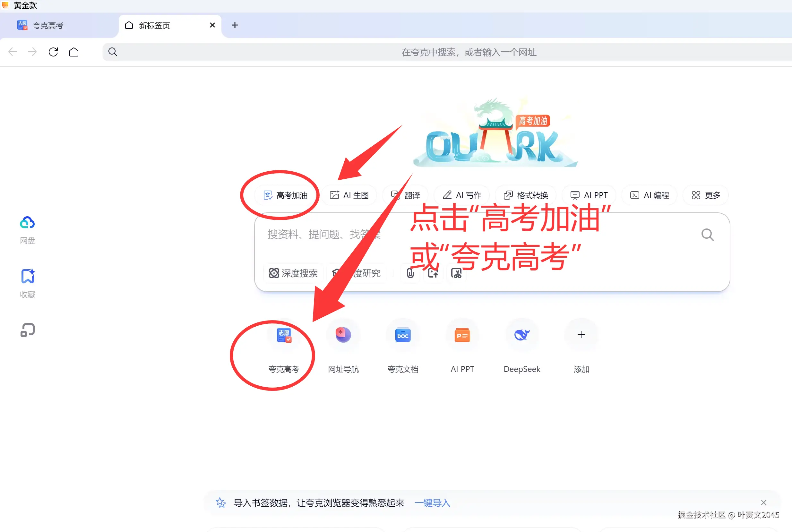
Task: Open the 网盘 cloud drive icon
Action: pos(28,223)
